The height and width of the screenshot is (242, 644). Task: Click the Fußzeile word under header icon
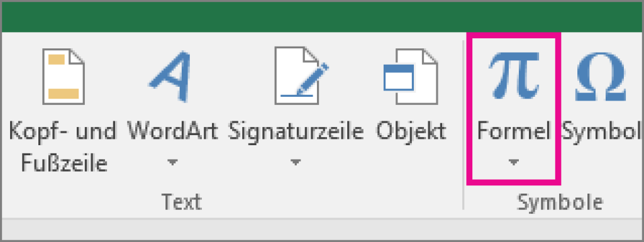click(x=64, y=163)
